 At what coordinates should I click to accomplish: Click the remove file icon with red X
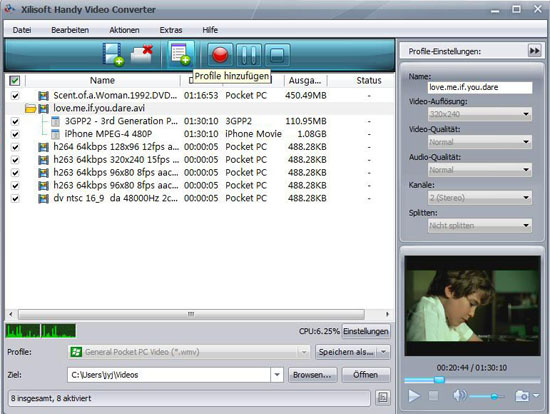[142, 54]
